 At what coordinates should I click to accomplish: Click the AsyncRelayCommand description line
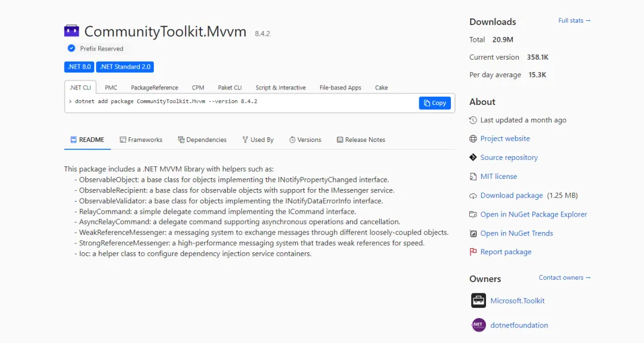point(237,222)
